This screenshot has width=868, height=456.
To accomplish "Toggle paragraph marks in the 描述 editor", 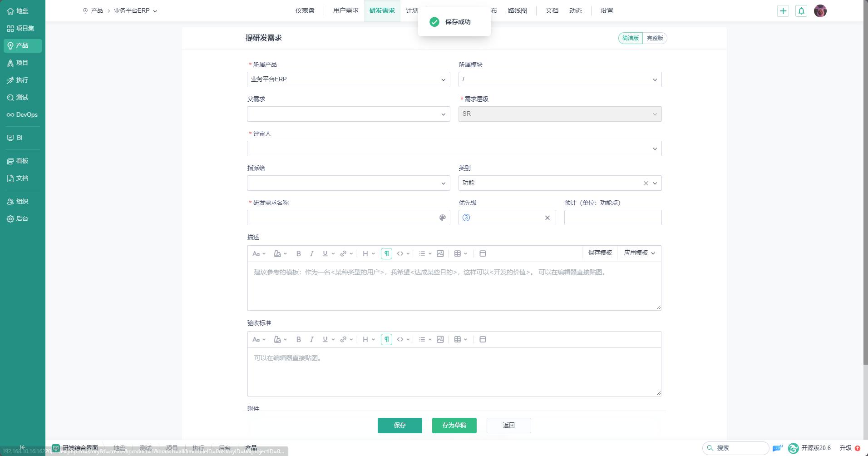I will coord(386,253).
